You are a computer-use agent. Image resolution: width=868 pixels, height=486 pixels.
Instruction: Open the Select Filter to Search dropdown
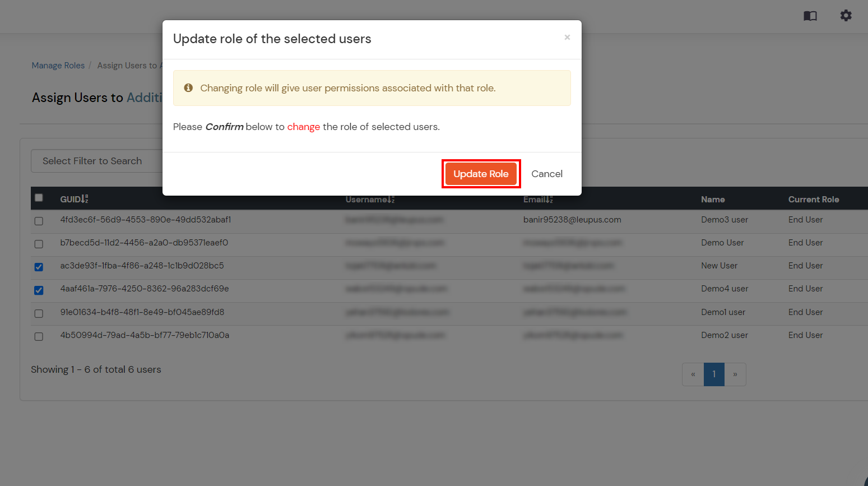click(92, 161)
